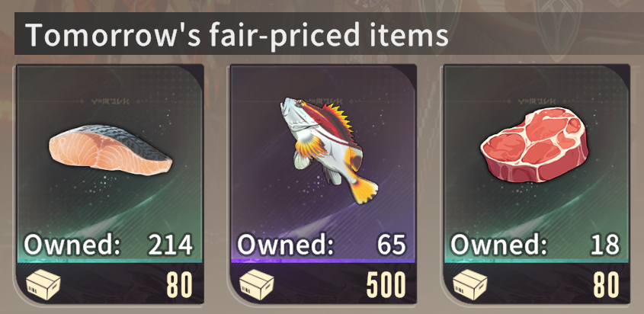
Task: Open the raw meat item card
Action: coord(537,184)
